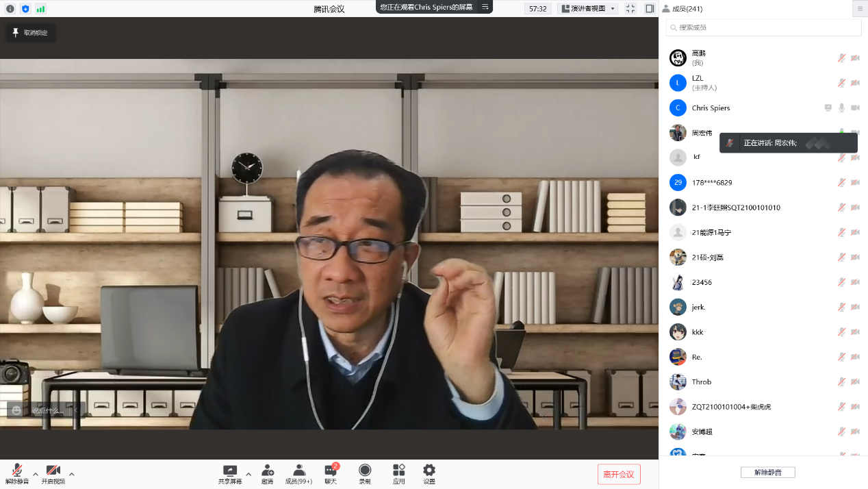Enter full screen mode icon
Viewport: 868px width, 489px height.
[x=630, y=9]
